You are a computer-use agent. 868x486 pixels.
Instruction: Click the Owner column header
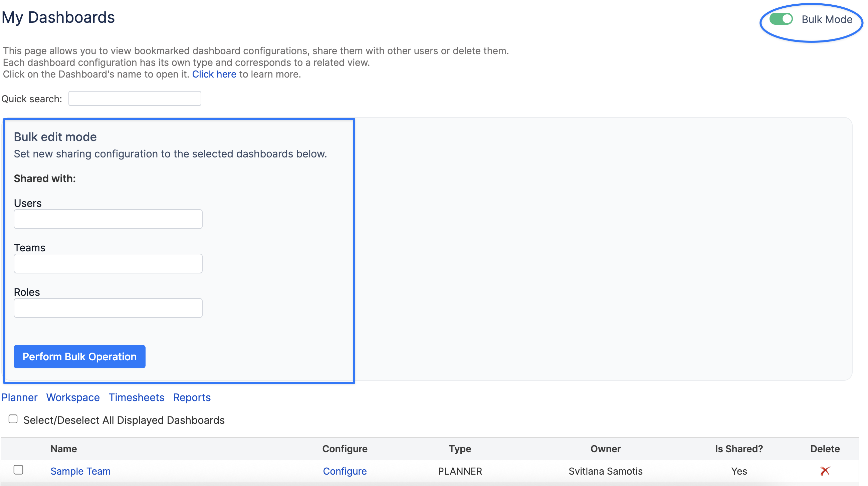pos(605,449)
